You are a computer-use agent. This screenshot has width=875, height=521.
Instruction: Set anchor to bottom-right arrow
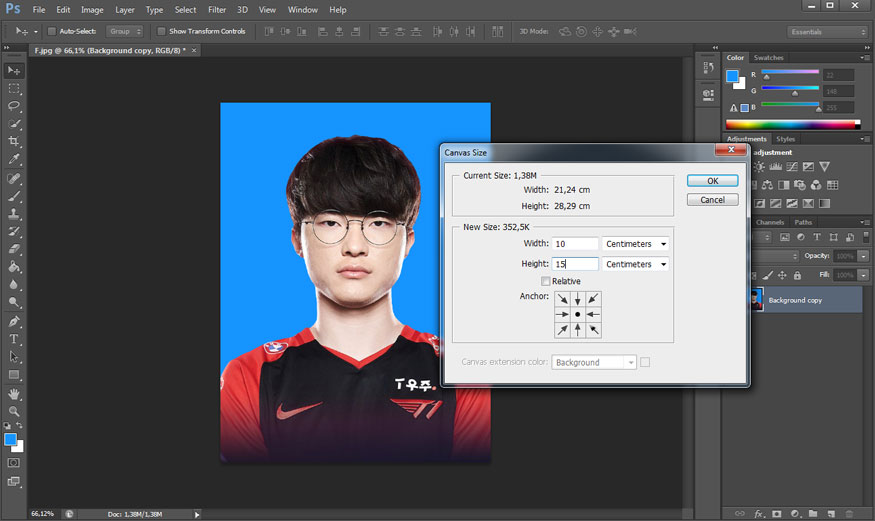pos(593,330)
